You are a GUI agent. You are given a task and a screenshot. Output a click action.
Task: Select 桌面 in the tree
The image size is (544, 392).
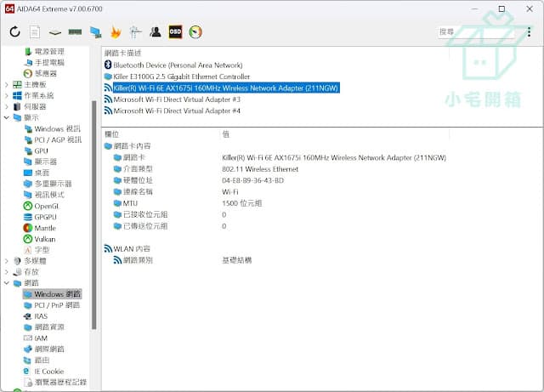(42, 173)
